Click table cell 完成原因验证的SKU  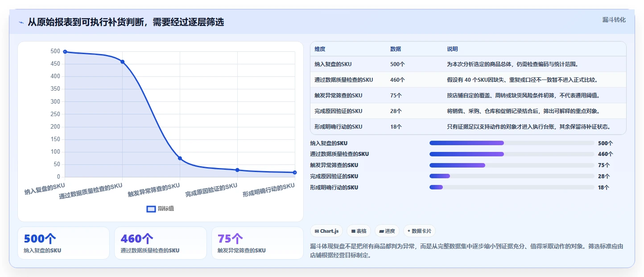click(x=339, y=111)
